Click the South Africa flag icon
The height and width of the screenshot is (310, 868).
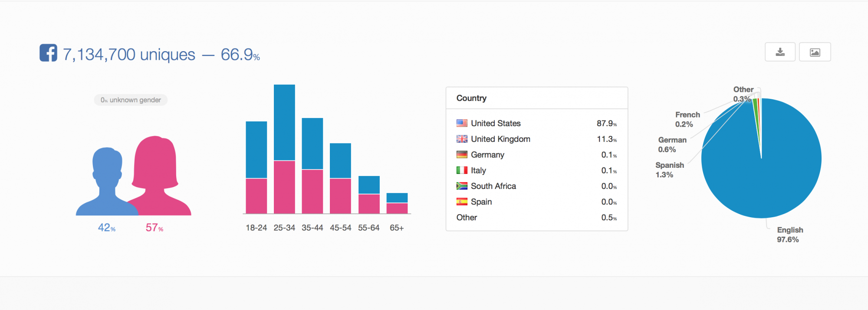(x=462, y=186)
